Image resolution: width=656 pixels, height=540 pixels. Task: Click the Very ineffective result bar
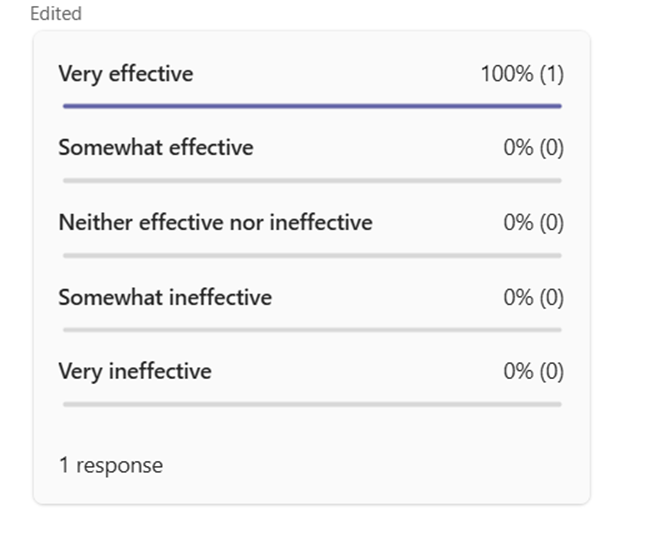(312, 404)
